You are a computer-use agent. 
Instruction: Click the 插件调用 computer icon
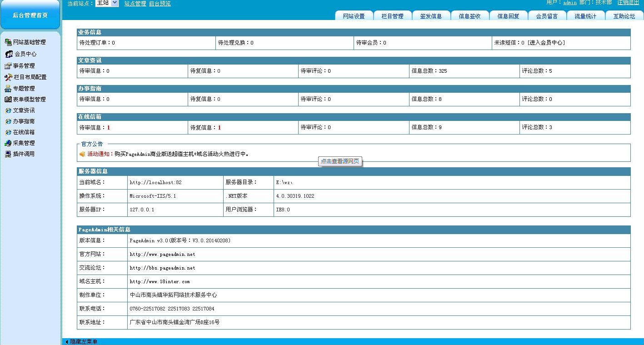pyautogui.click(x=8, y=154)
